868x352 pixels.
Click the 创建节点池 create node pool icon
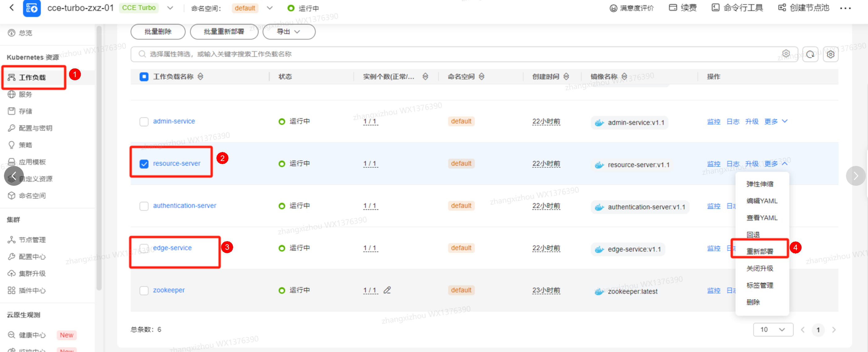pyautogui.click(x=782, y=8)
